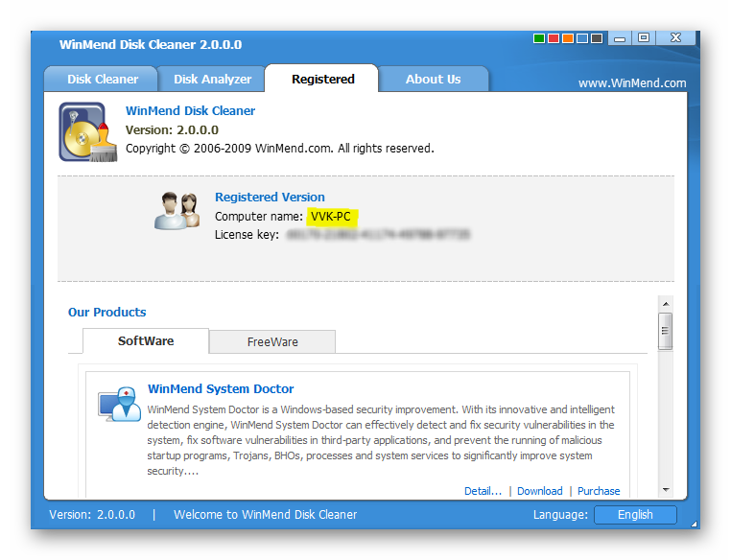Apply the blue color theme swatch
The height and width of the screenshot is (560, 731).
(x=582, y=38)
